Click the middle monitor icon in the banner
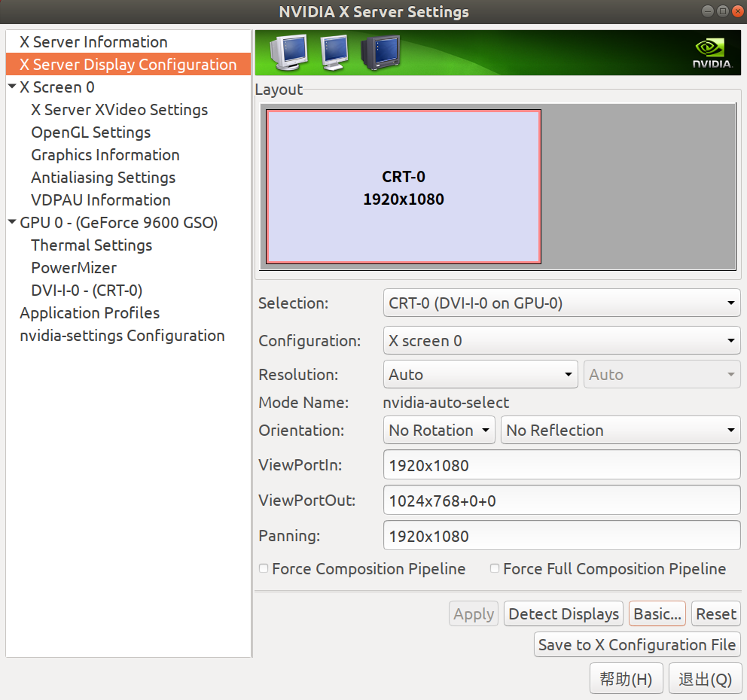 [334, 53]
